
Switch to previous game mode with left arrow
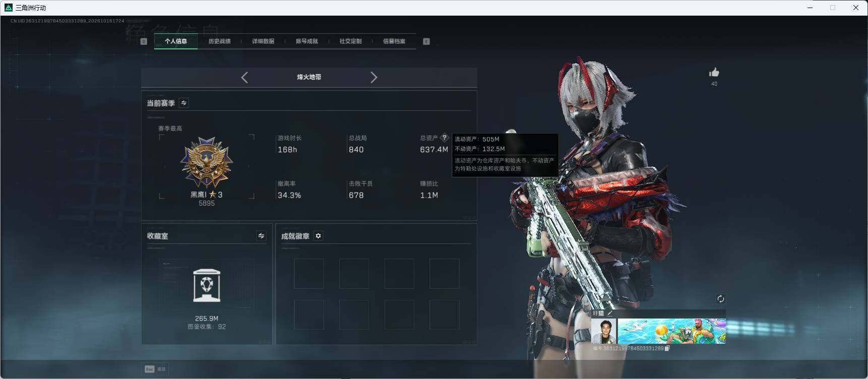pyautogui.click(x=244, y=77)
